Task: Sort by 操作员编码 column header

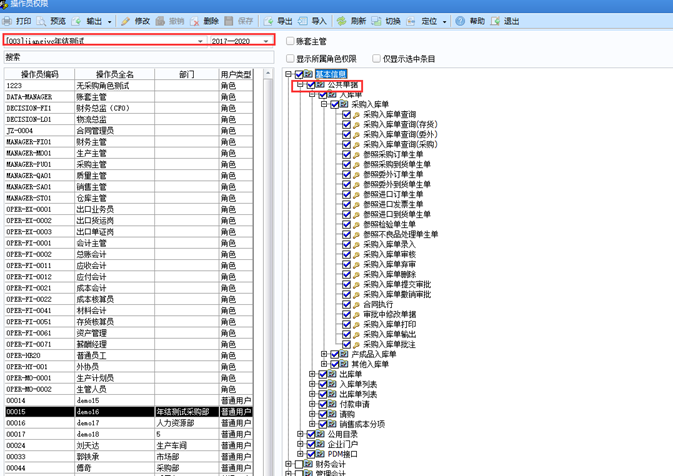Action: [x=39, y=74]
